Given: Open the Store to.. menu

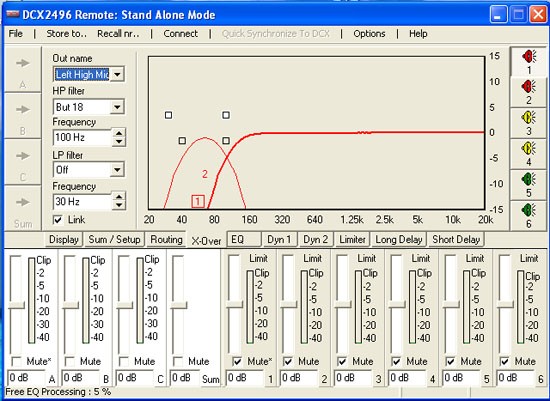Looking at the screenshot, I should [x=67, y=34].
